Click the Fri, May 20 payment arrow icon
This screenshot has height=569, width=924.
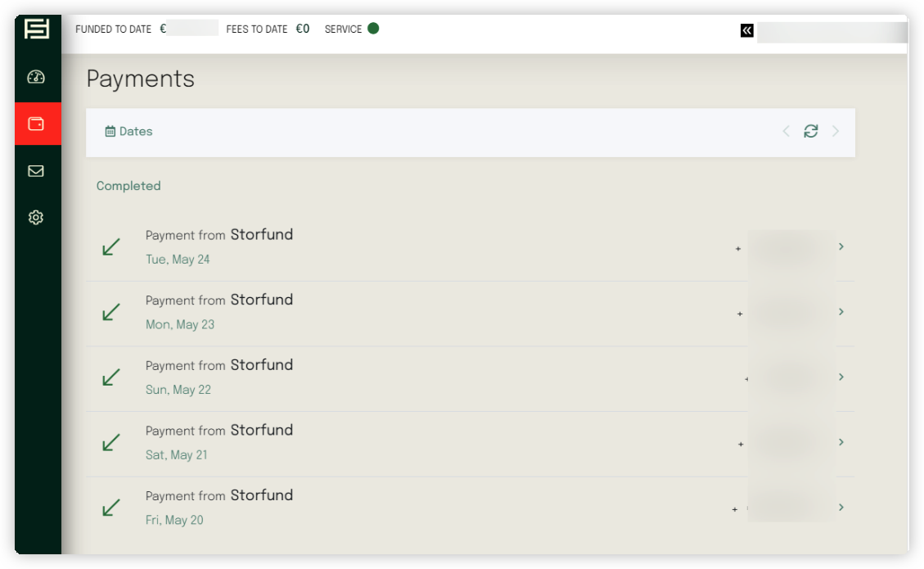tap(111, 508)
